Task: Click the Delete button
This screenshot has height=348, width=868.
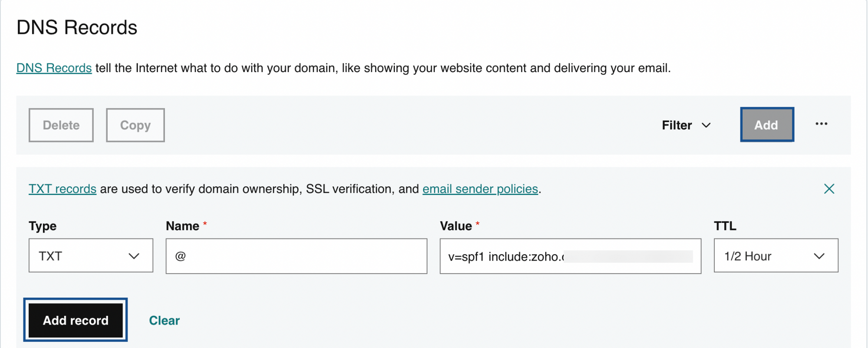Action: coord(61,125)
